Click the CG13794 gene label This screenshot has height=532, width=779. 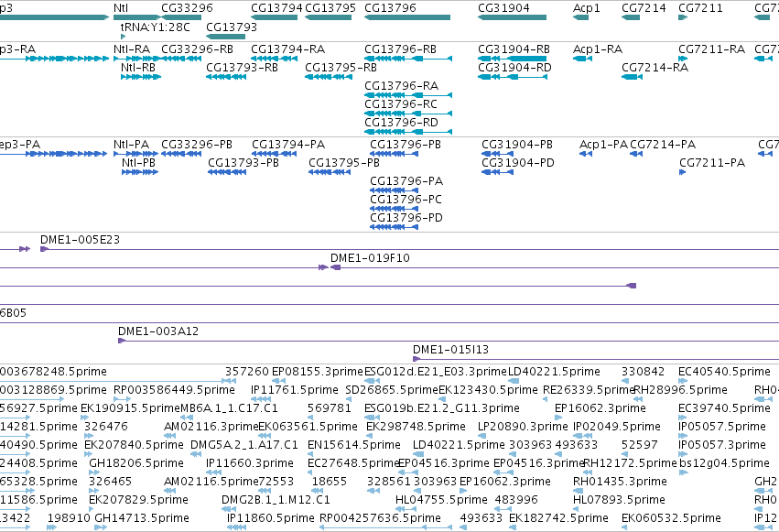(x=276, y=8)
